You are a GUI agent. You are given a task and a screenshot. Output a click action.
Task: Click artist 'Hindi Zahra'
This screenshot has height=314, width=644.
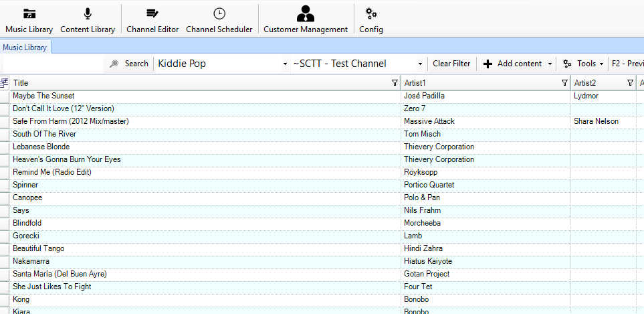(423, 248)
